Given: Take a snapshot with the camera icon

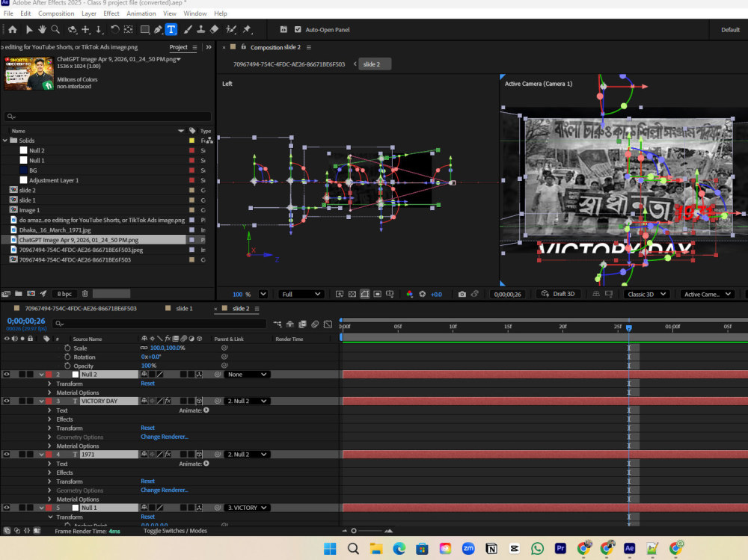Looking at the screenshot, I should tap(462, 295).
